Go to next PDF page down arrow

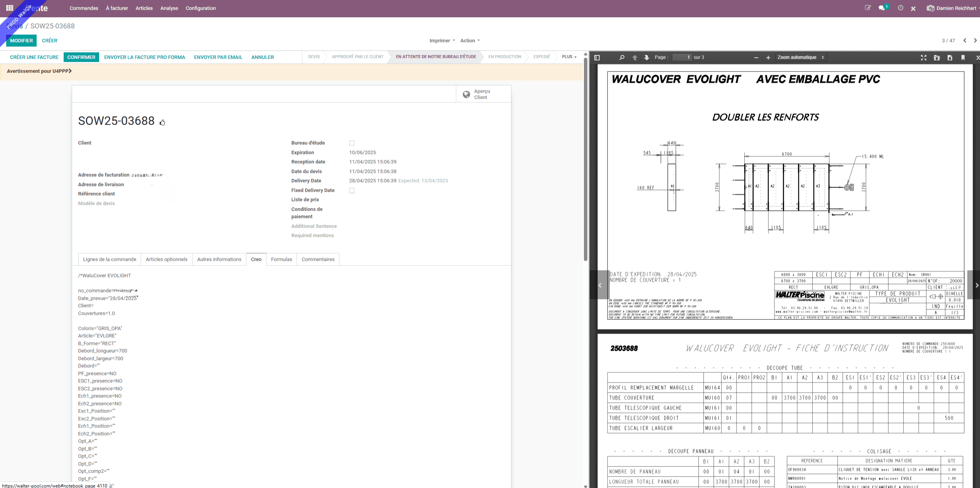[x=647, y=57]
